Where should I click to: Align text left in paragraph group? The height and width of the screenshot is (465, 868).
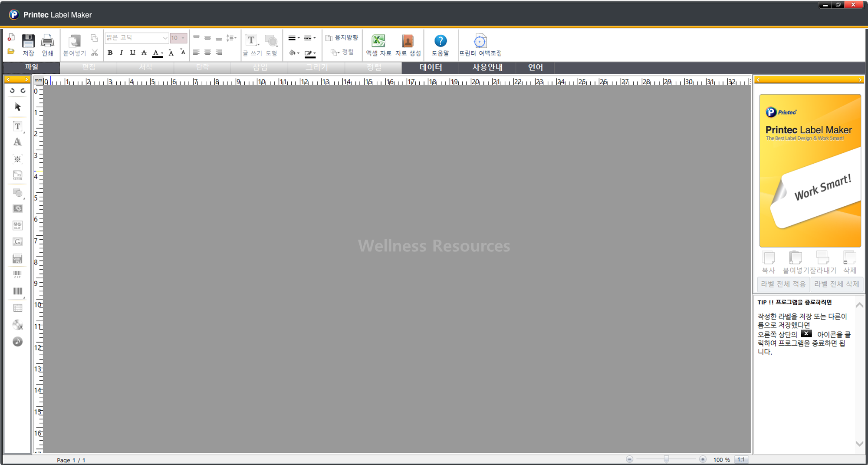196,52
